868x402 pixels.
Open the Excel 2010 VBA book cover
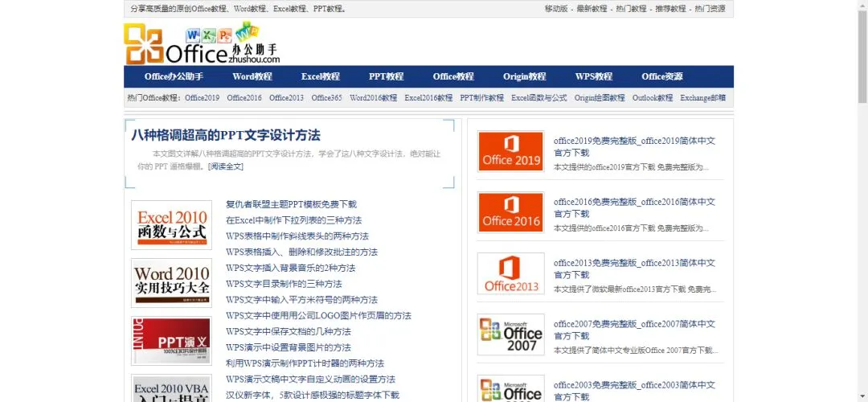(172, 388)
